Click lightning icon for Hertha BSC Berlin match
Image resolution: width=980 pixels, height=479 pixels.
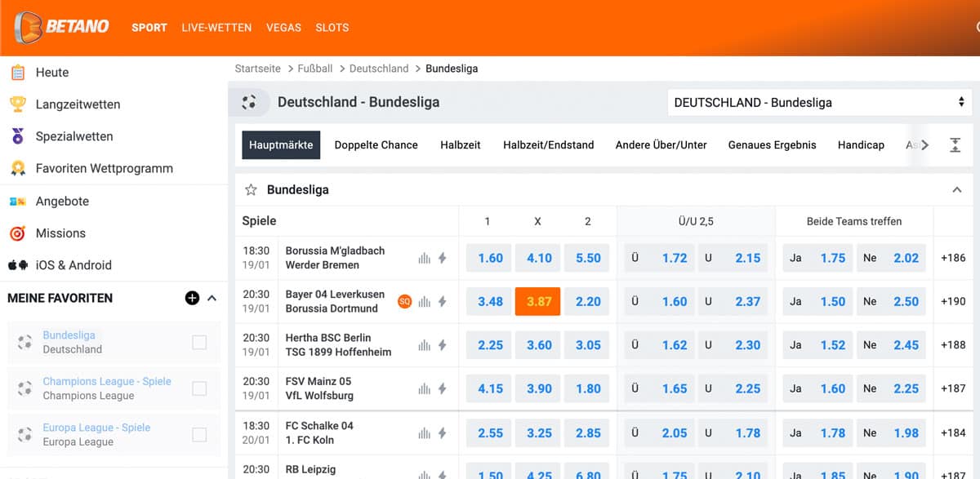pos(442,345)
